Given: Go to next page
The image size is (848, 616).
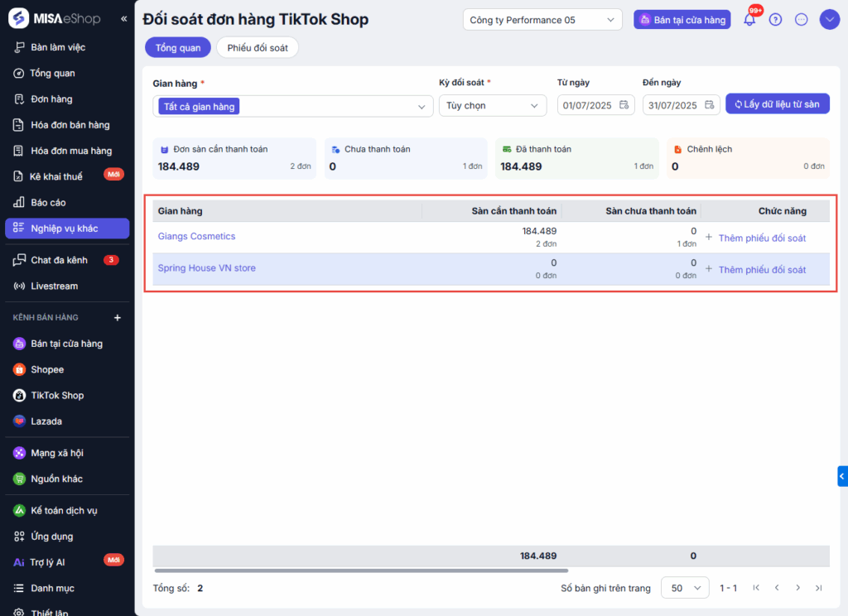Looking at the screenshot, I should (797, 588).
